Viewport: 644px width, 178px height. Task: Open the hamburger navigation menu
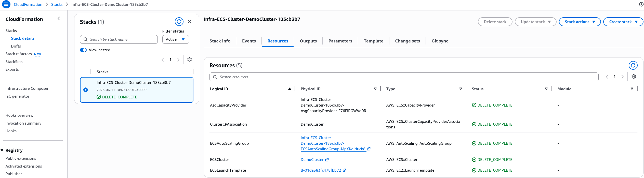(6, 4)
